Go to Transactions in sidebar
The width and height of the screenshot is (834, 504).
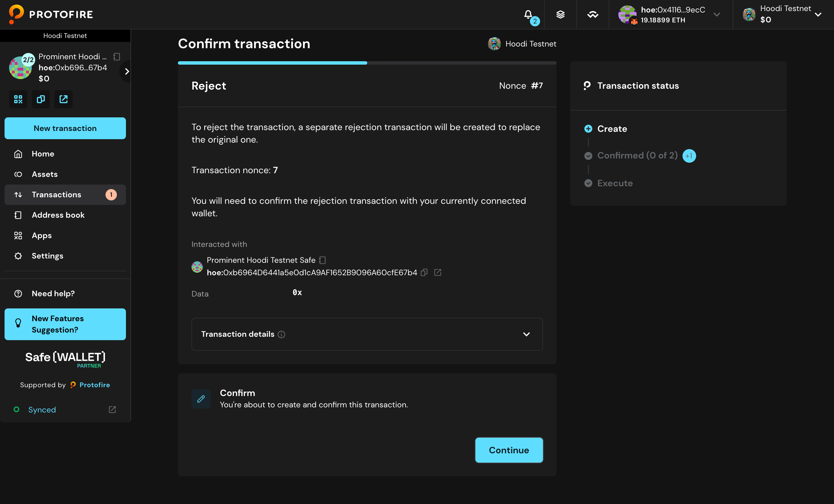click(56, 194)
